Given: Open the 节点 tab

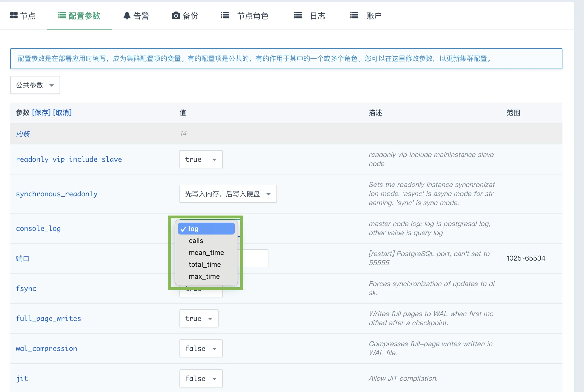Looking at the screenshot, I should click(23, 16).
